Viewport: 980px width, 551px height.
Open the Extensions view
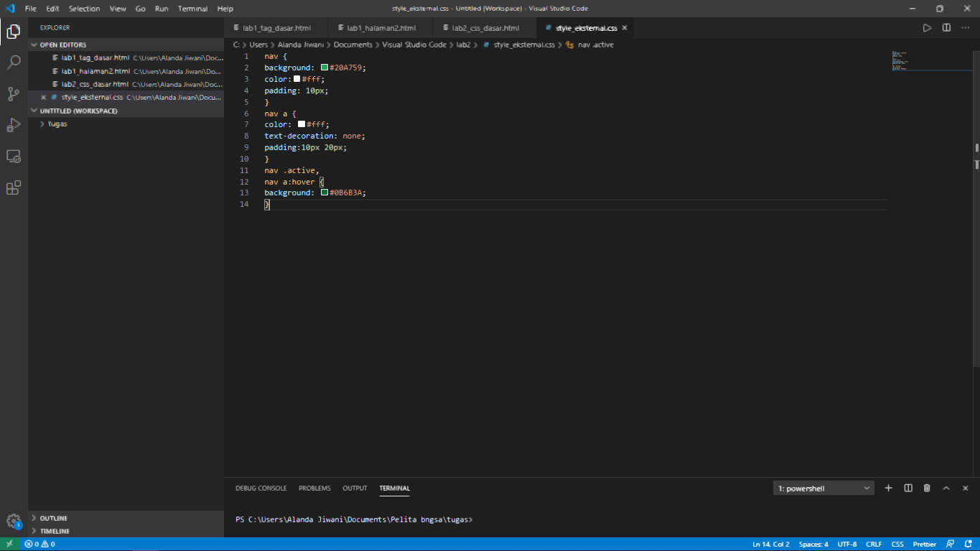coord(14,188)
